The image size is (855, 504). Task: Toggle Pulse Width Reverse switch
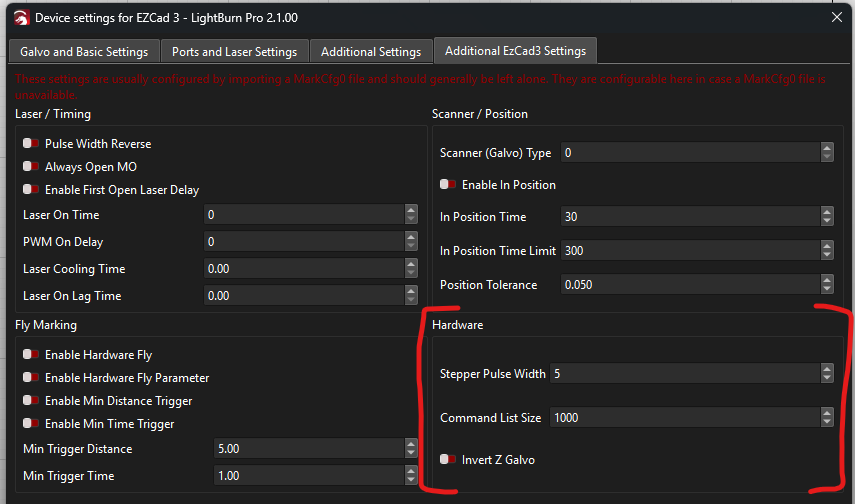31,143
